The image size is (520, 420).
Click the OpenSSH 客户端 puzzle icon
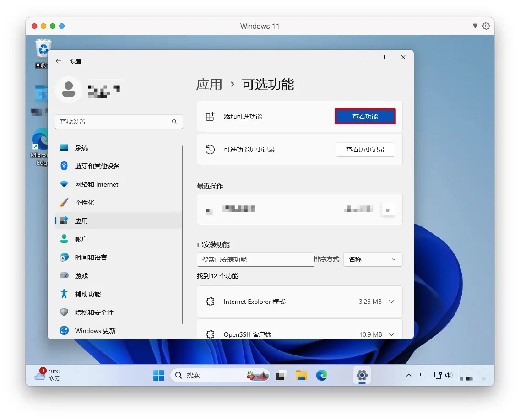210,334
